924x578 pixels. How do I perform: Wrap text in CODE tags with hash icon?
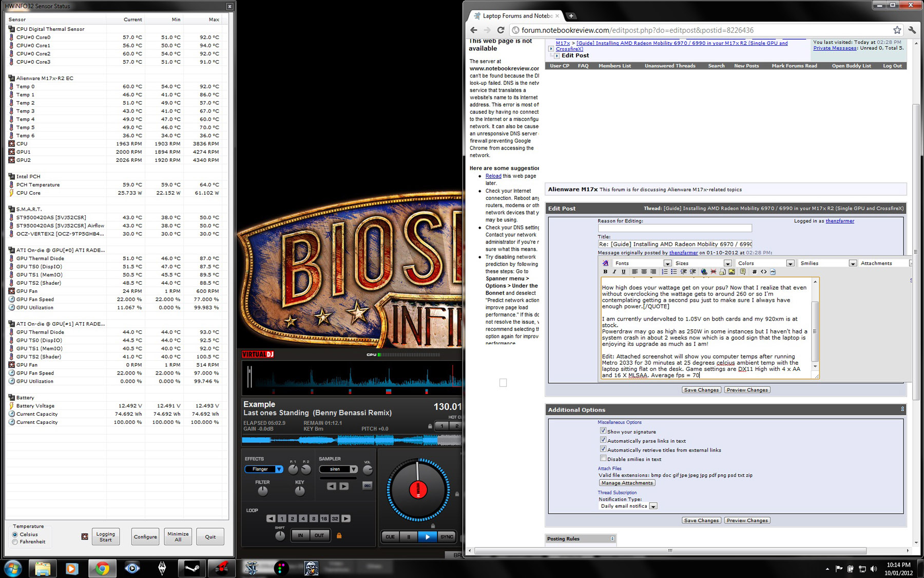coord(755,272)
